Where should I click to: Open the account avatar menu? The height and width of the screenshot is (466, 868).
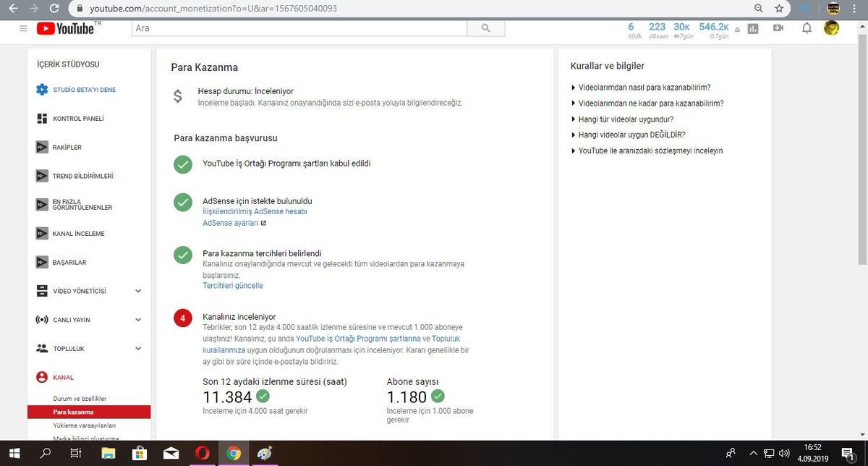click(832, 28)
